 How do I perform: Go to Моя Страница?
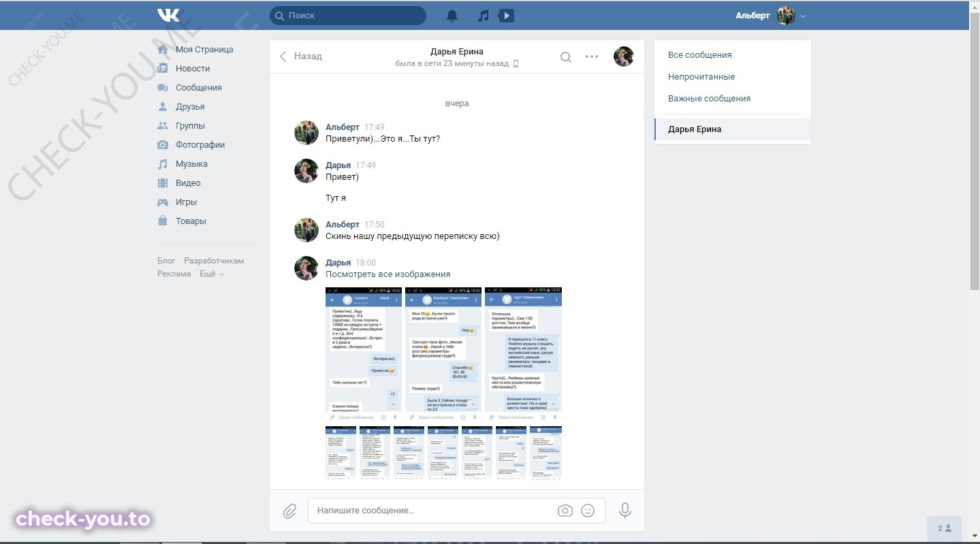tap(204, 50)
